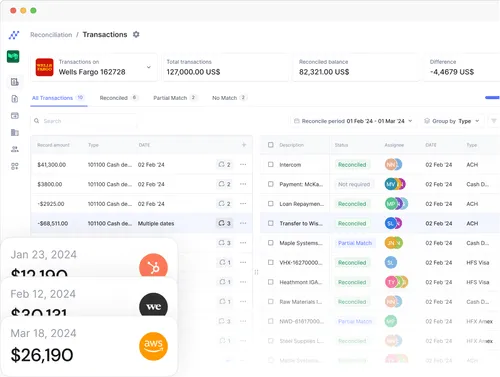Screen dimensions: 500x377
Task: Sort by Assignee column header
Action: [394, 145]
